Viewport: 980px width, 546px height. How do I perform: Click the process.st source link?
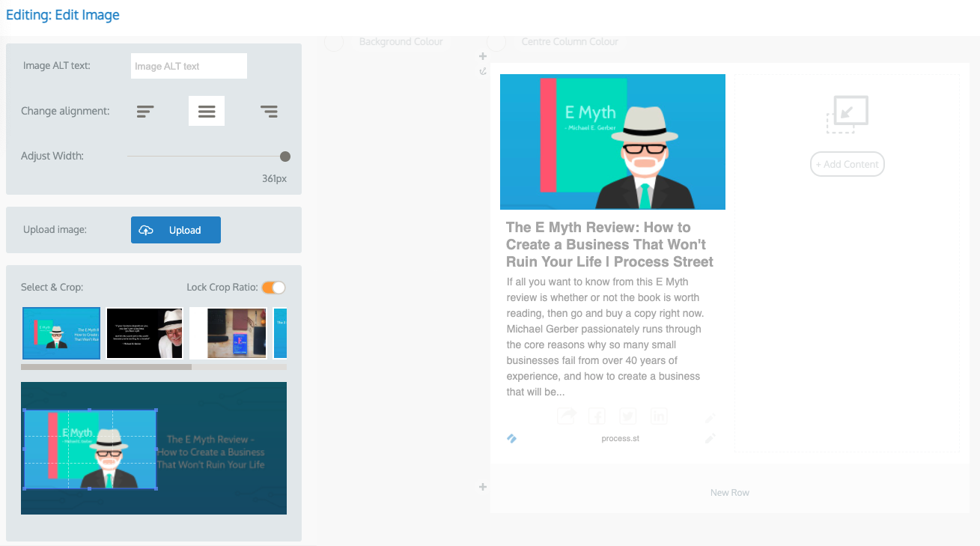click(x=621, y=439)
